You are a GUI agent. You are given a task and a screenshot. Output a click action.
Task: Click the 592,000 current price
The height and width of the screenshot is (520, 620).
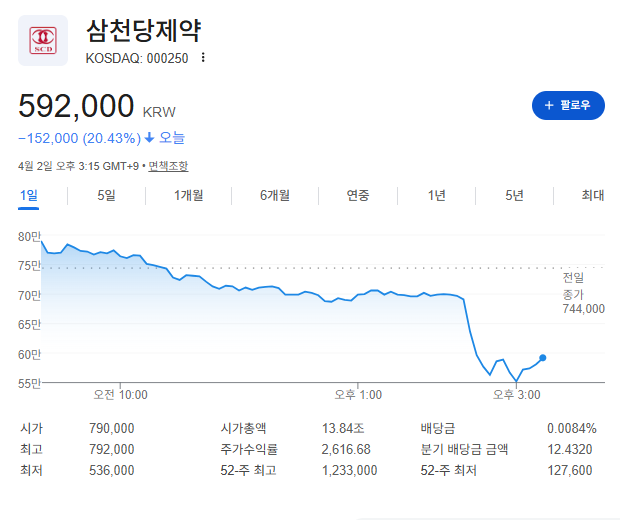pos(76,106)
